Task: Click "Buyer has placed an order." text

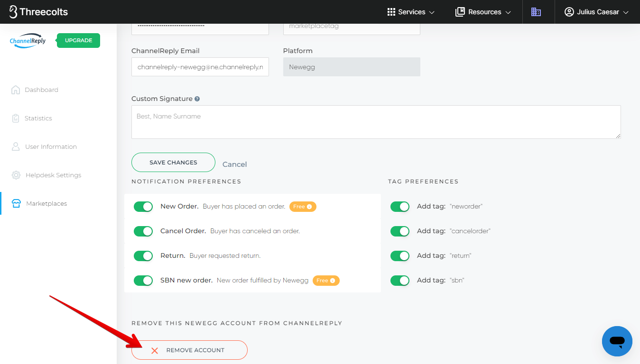Action: pyautogui.click(x=244, y=207)
